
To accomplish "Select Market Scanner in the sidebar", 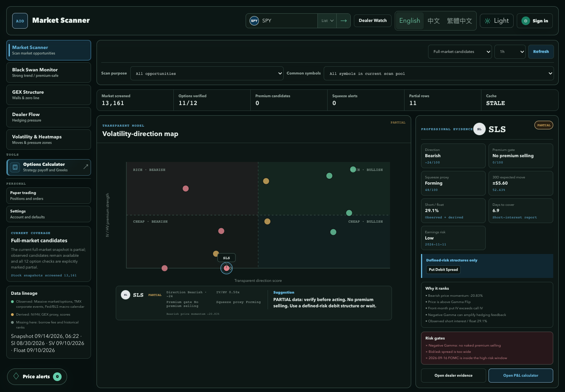I will (49, 50).
